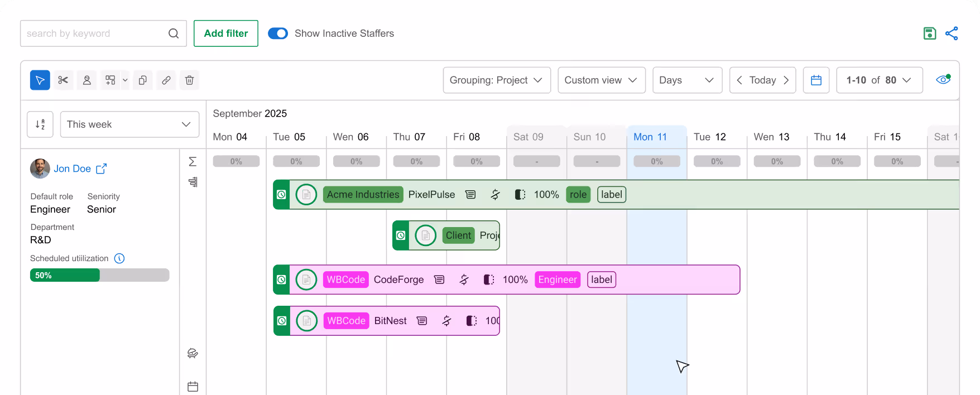Click the share icon at top right
The width and height of the screenshot is (980, 395).
[x=952, y=33]
